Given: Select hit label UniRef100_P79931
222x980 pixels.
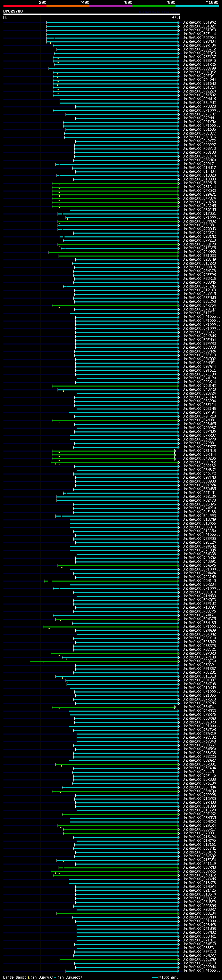Looking at the screenshot, I should tap(199, 833).
